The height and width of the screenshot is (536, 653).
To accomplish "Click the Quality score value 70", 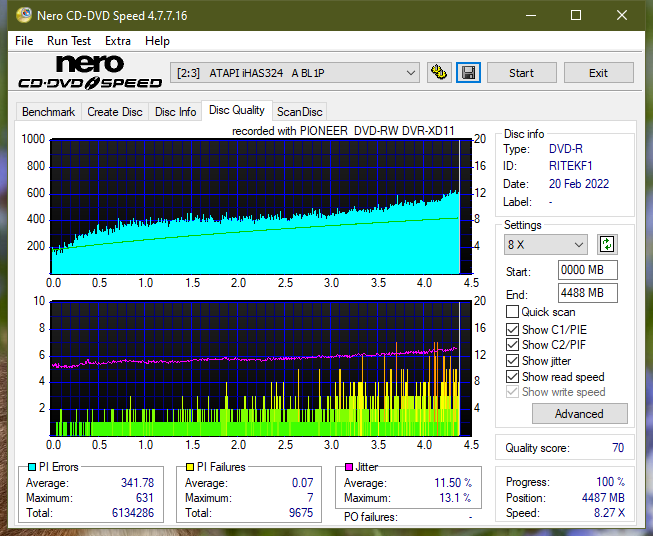I will [x=618, y=448].
